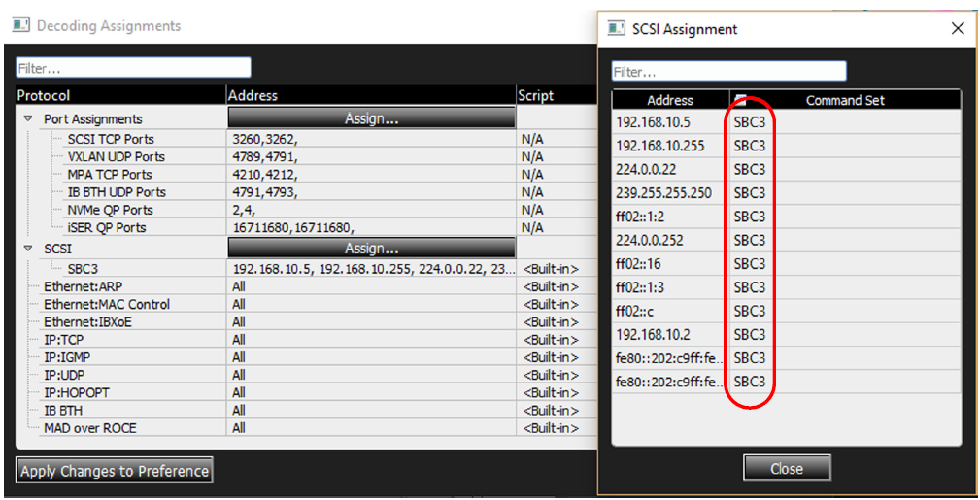980x500 pixels.
Task: Click port value 3260,3262
Action: click(x=265, y=139)
